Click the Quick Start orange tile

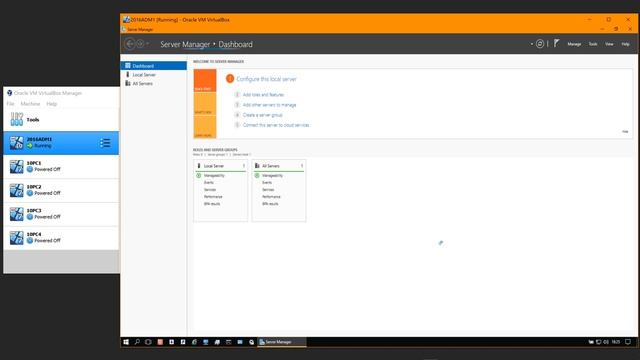pos(205,80)
